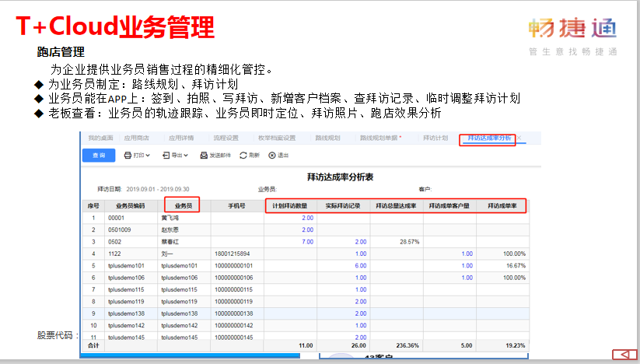
Task: Click the 业务员 column header
Action: click(x=184, y=206)
